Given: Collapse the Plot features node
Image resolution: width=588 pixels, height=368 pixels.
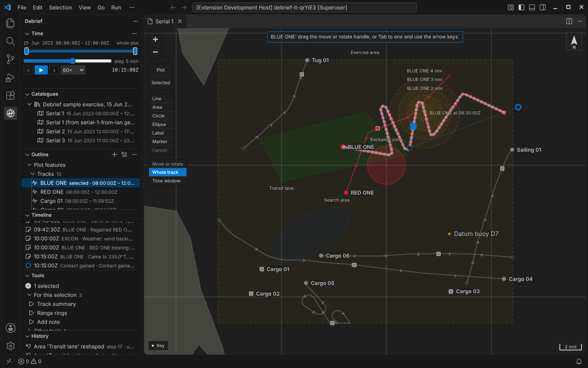Looking at the screenshot, I should click(x=29, y=165).
